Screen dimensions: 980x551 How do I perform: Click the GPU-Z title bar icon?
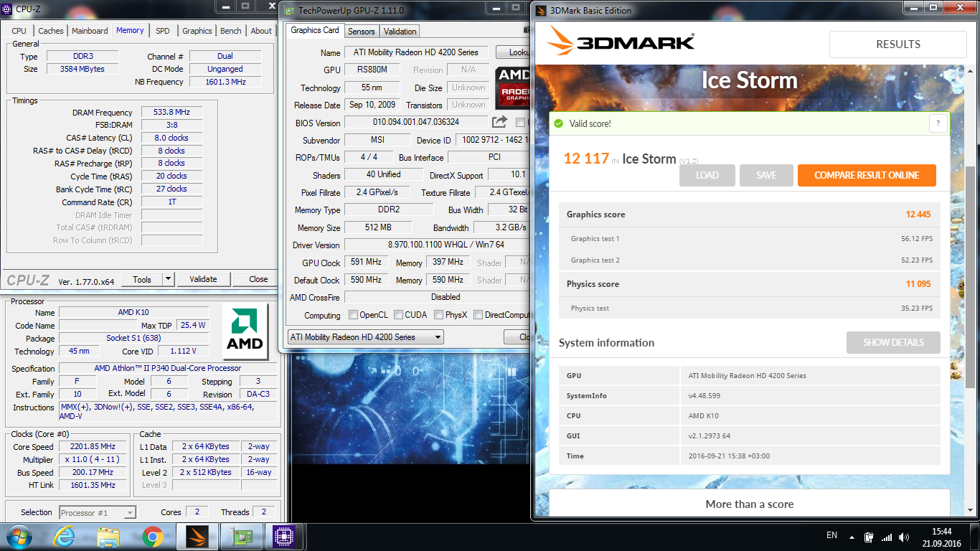pyautogui.click(x=289, y=10)
